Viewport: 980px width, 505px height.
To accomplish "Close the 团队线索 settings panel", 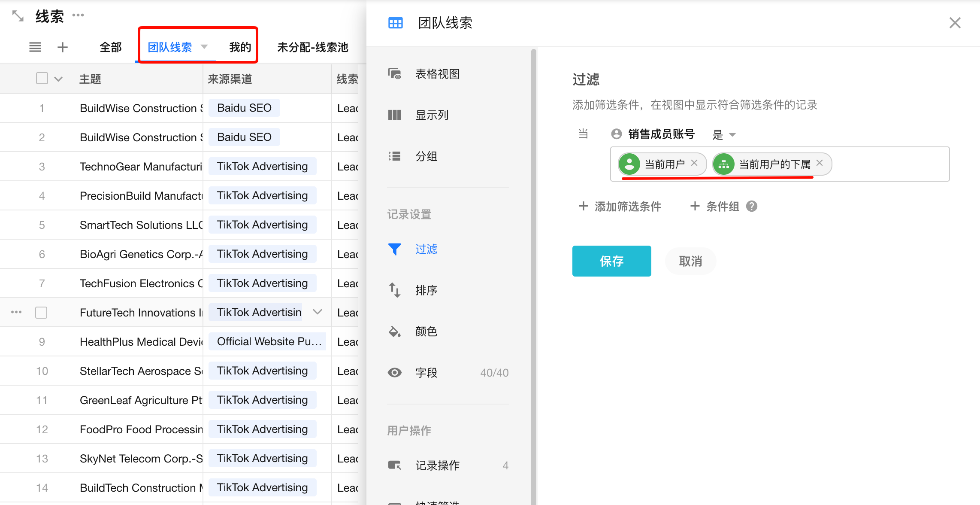I will click(955, 23).
